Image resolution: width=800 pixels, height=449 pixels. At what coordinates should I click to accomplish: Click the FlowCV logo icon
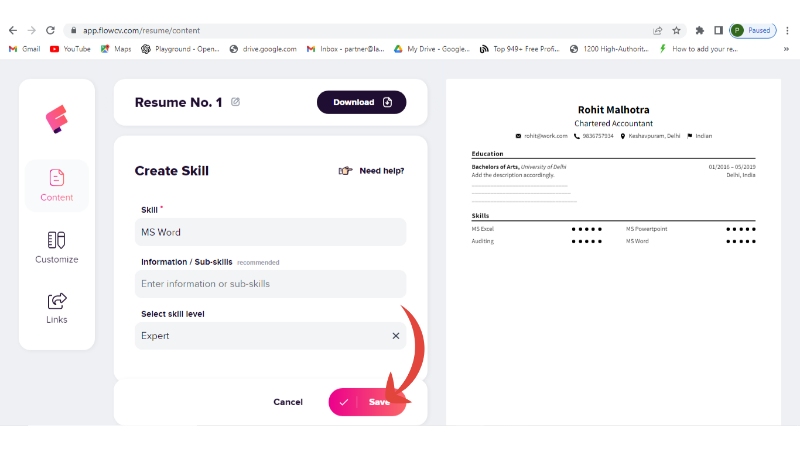(x=57, y=120)
